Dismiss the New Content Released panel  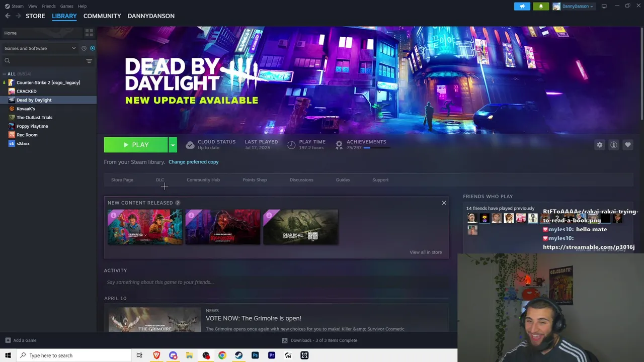(x=444, y=203)
